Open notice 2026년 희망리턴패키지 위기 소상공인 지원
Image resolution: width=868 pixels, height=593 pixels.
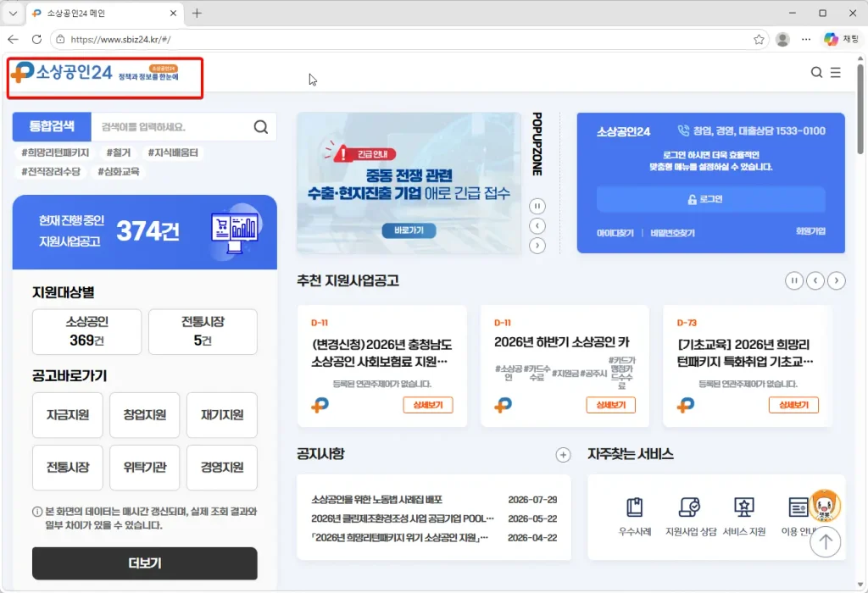point(400,538)
